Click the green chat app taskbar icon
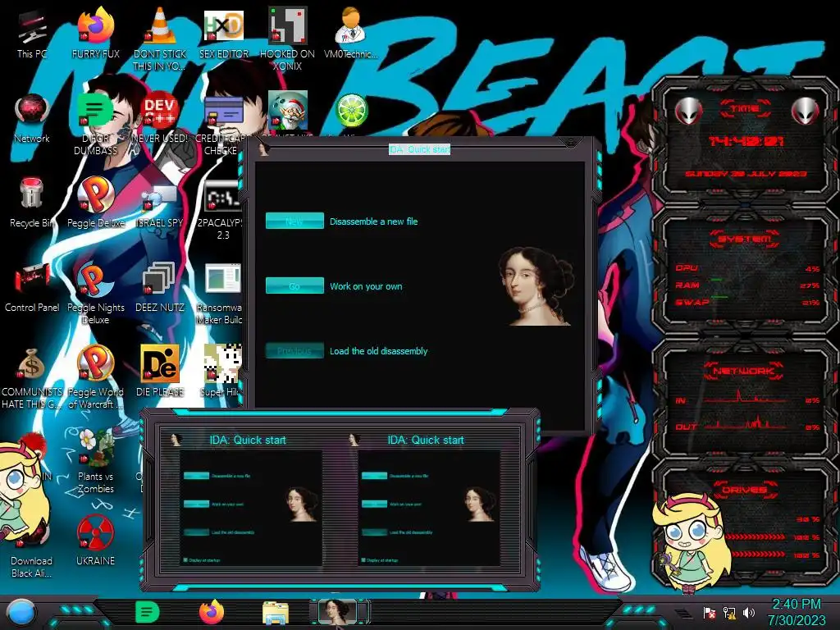The height and width of the screenshot is (630, 840). [x=148, y=612]
